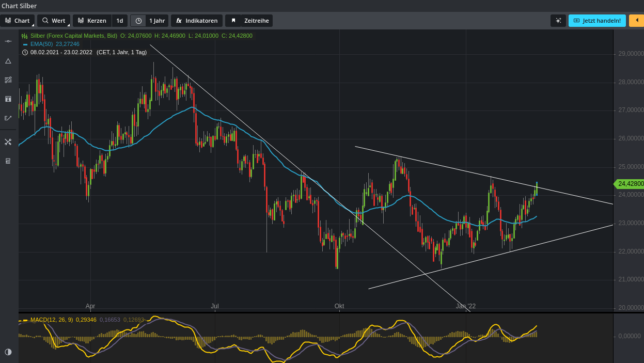Choose the Elliott wave arrow tool
644x363 pixels.
[x=8, y=118]
